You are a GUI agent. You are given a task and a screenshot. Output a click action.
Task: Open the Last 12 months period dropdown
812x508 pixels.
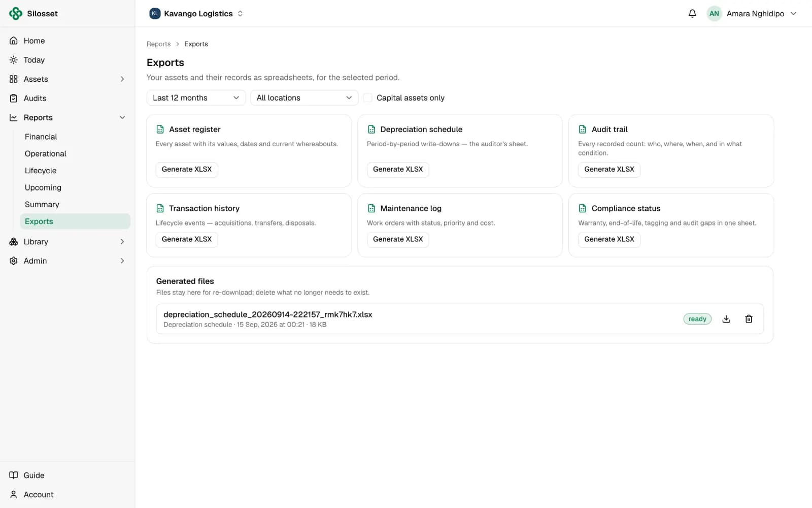point(196,98)
